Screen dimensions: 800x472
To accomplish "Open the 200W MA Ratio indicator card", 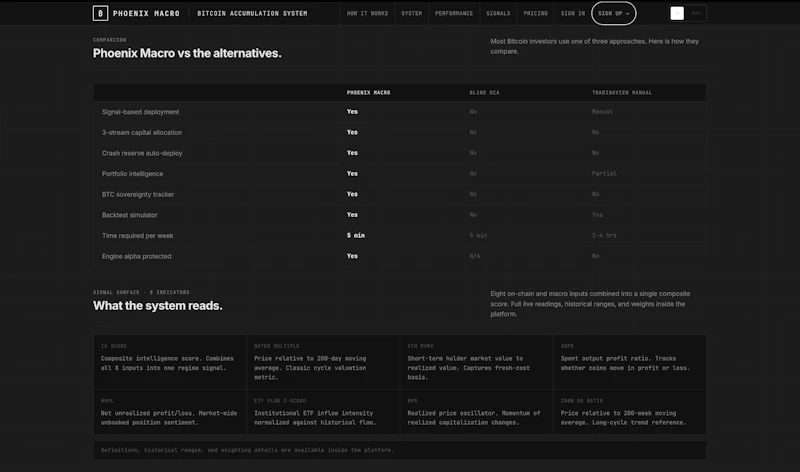I will [630, 412].
